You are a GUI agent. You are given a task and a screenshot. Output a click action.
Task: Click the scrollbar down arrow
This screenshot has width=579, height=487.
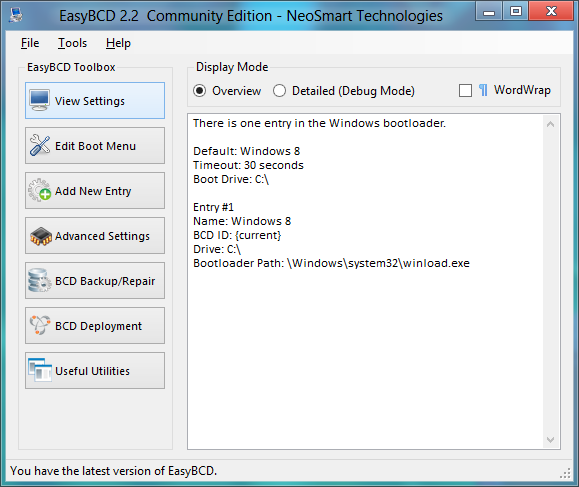pos(550,439)
